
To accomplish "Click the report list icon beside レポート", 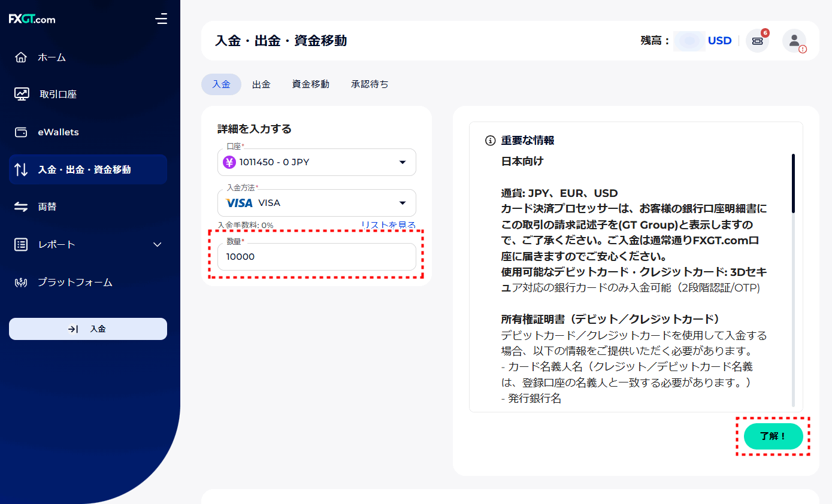I will click(21, 244).
